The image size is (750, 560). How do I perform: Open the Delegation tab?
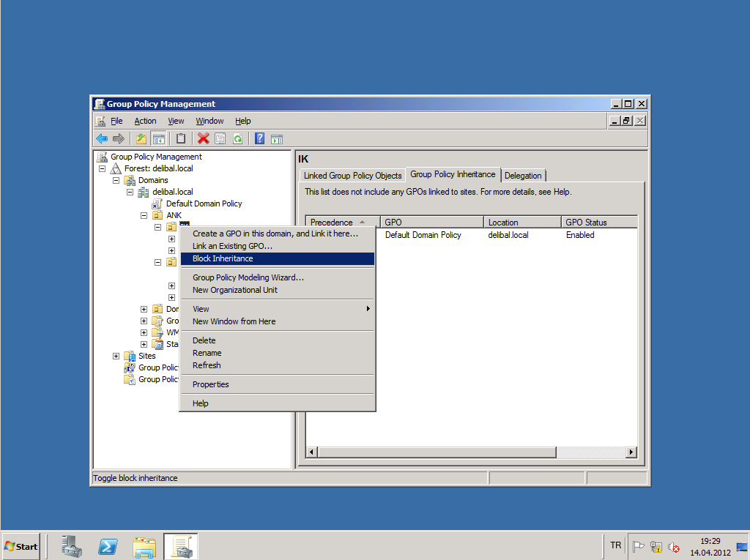tap(523, 176)
